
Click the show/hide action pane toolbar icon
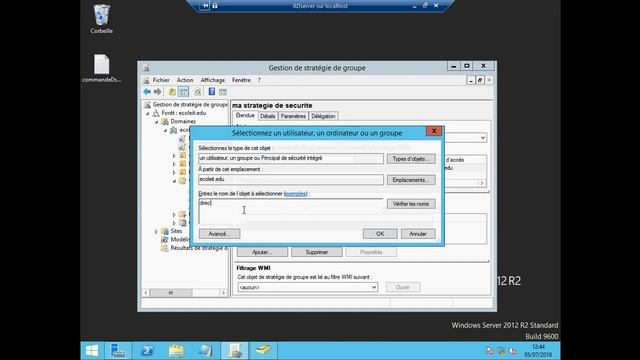[223, 92]
